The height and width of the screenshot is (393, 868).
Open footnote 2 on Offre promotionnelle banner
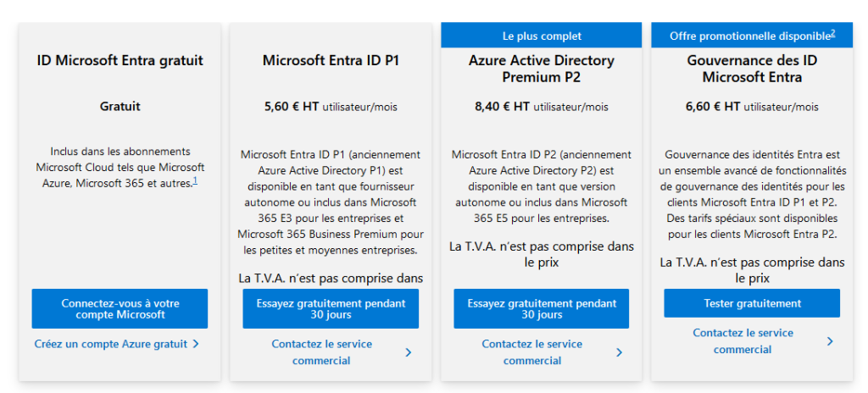tap(832, 33)
